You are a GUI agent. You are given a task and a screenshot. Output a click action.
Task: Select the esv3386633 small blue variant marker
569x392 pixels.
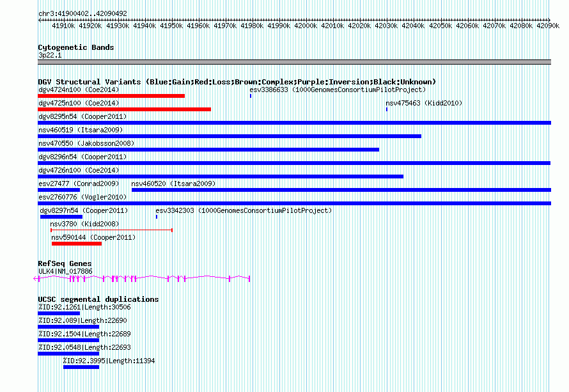tap(251, 96)
